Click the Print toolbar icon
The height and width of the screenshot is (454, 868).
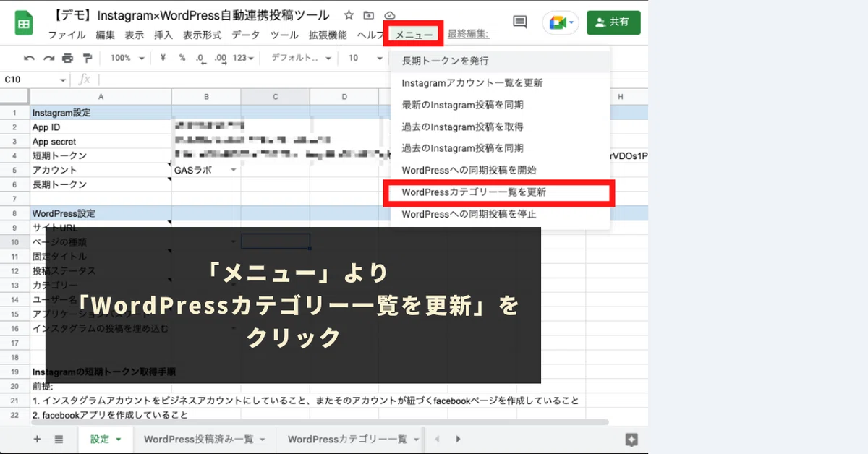click(68, 58)
